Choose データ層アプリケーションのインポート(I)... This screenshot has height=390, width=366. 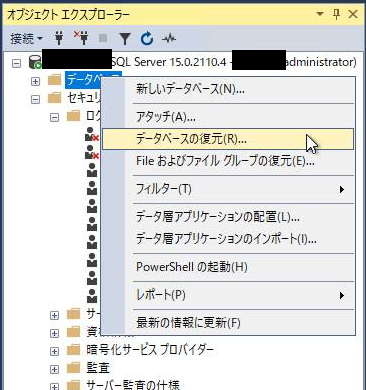coord(228,239)
